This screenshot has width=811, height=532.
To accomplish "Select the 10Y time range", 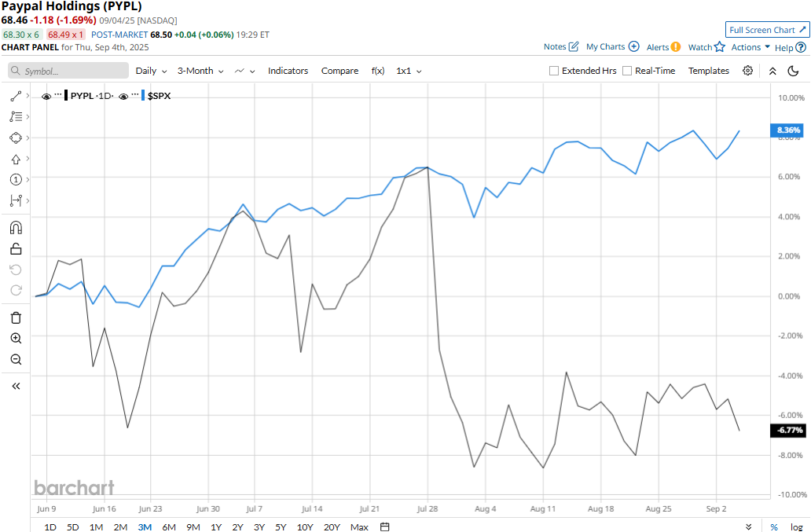I will pyautogui.click(x=305, y=526).
